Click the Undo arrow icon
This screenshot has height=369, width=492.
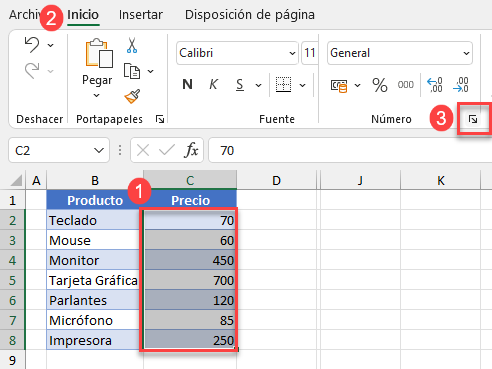pyautogui.click(x=32, y=45)
